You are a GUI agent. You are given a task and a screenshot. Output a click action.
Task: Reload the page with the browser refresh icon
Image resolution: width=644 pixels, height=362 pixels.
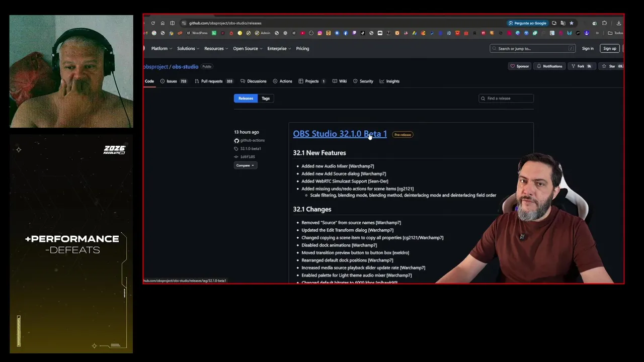coord(153,23)
